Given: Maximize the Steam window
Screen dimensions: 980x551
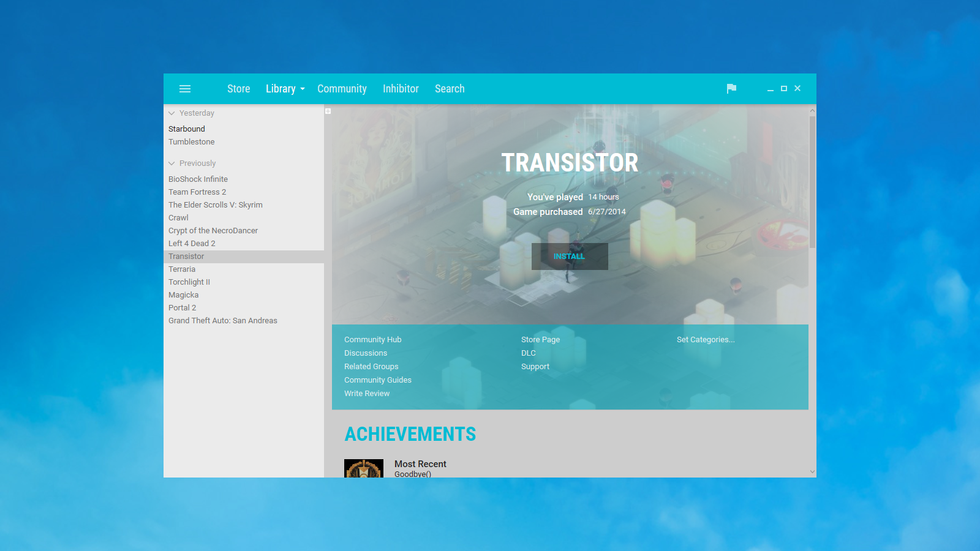Looking at the screenshot, I should tap(784, 89).
